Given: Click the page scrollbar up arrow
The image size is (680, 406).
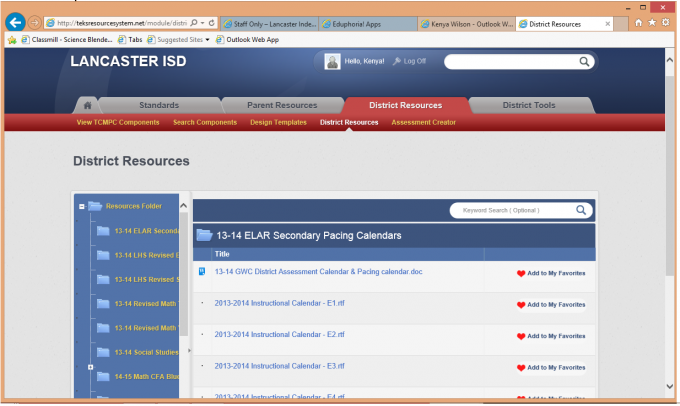Looking at the screenshot, I should pos(670,61).
